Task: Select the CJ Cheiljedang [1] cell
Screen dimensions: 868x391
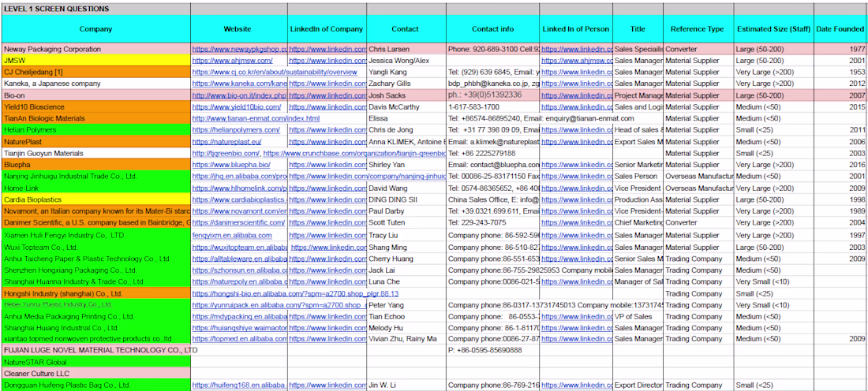Action: click(x=95, y=72)
